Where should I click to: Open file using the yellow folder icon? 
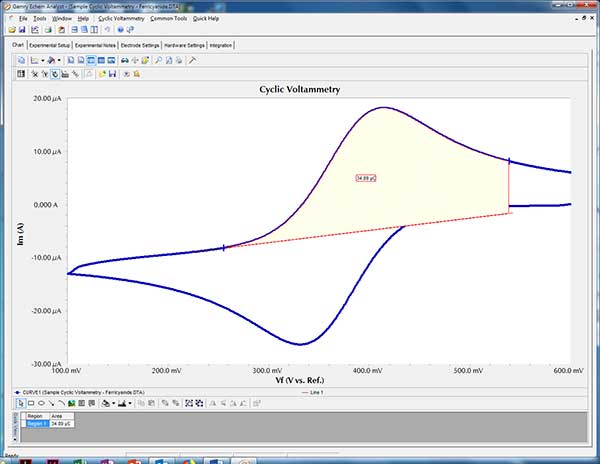click(12, 29)
